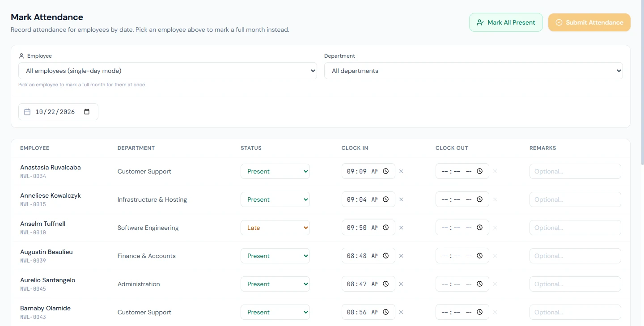Image resolution: width=644 pixels, height=326 pixels.
Task: Open clock picker in Anastasia Ruvalcaba's clock-out field
Action: (479, 171)
